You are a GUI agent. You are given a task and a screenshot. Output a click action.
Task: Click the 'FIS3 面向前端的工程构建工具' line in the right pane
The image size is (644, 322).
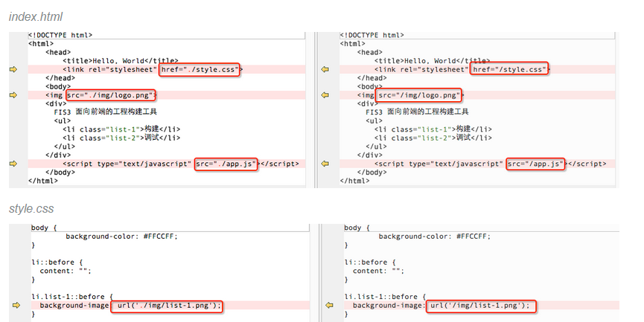[x=417, y=112]
